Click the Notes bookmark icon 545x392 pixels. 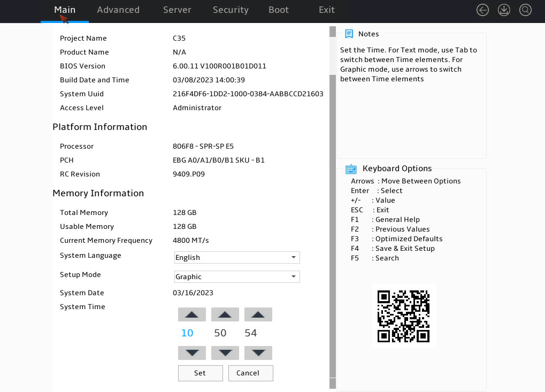[349, 34]
